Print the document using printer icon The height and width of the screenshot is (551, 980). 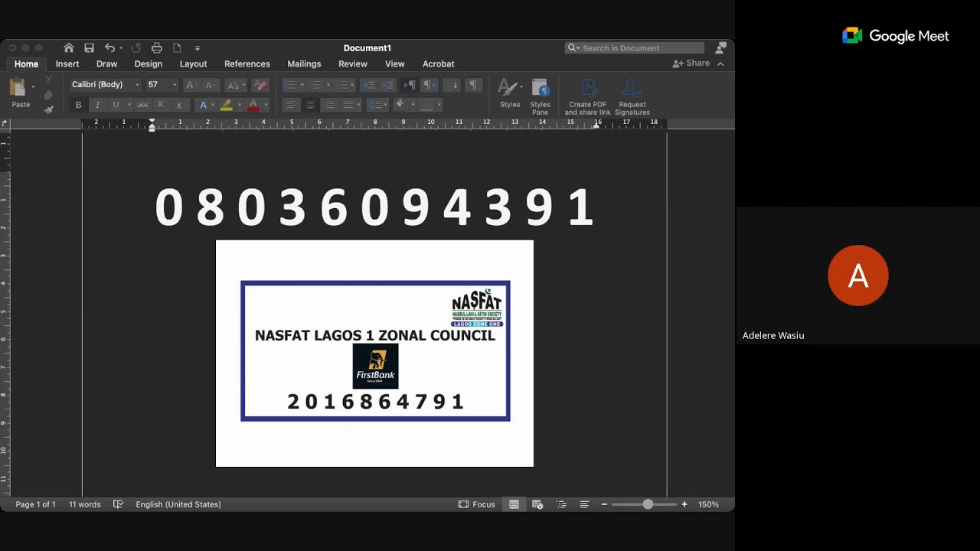click(x=157, y=48)
